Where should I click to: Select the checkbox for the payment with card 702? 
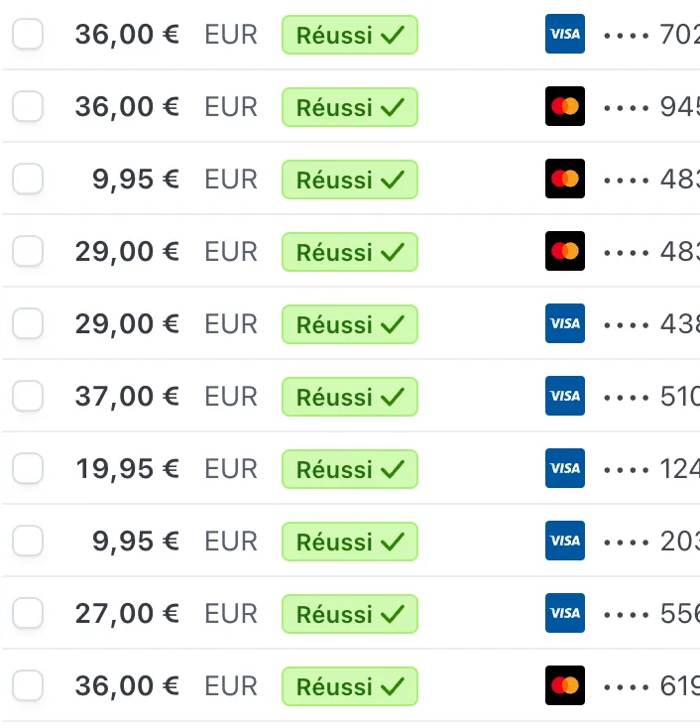[x=28, y=35]
